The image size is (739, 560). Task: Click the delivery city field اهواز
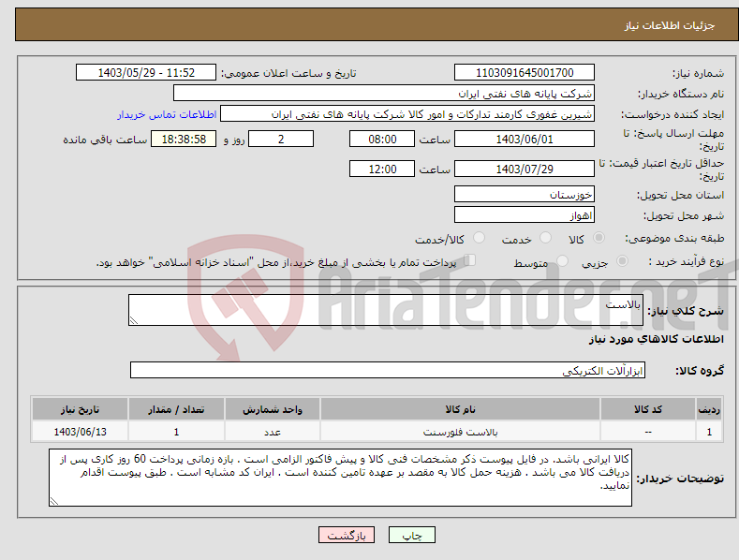click(x=525, y=215)
